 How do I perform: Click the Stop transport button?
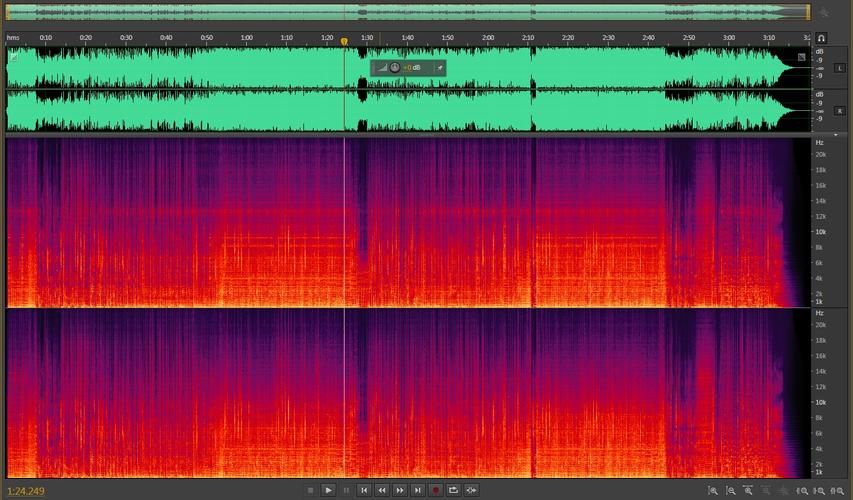311,490
